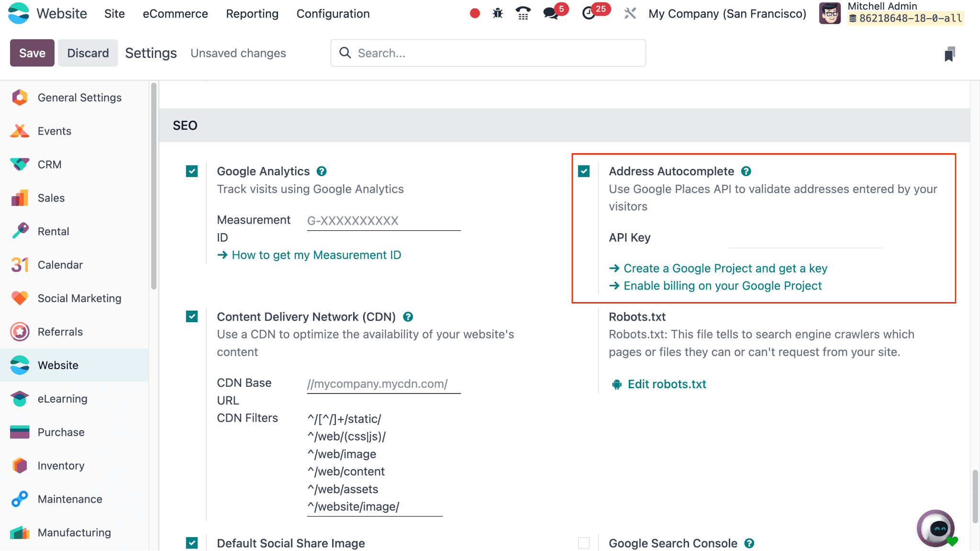Open the VoIP phone dialer icon
980x551 pixels.
[523, 13]
